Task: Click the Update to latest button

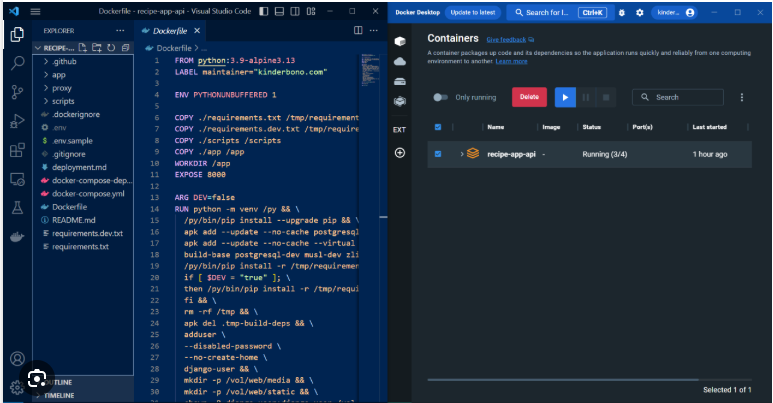Action: (x=470, y=13)
